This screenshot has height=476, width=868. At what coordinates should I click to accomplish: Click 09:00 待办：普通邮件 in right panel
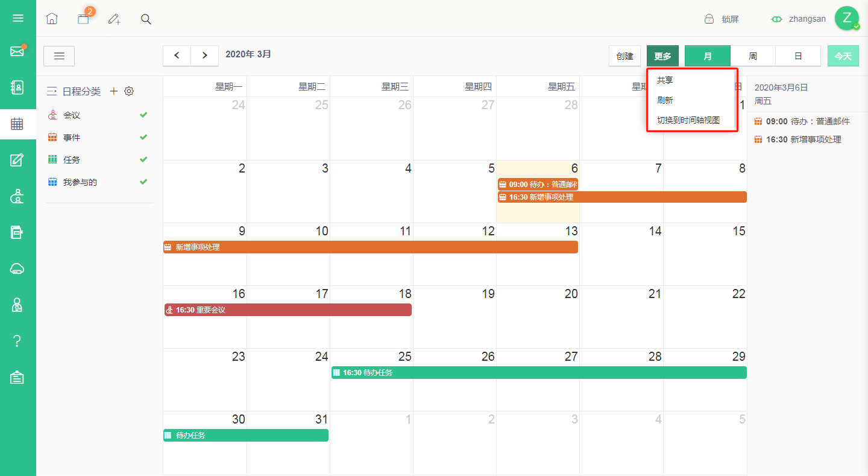click(802, 121)
